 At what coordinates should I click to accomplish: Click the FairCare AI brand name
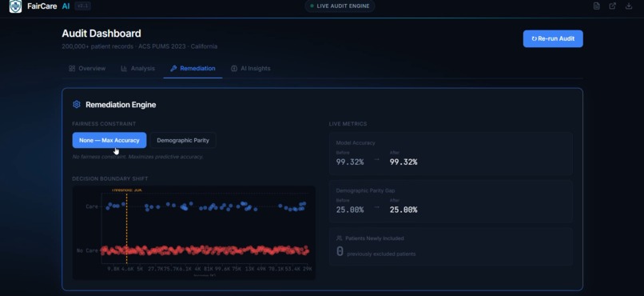tap(49, 6)
